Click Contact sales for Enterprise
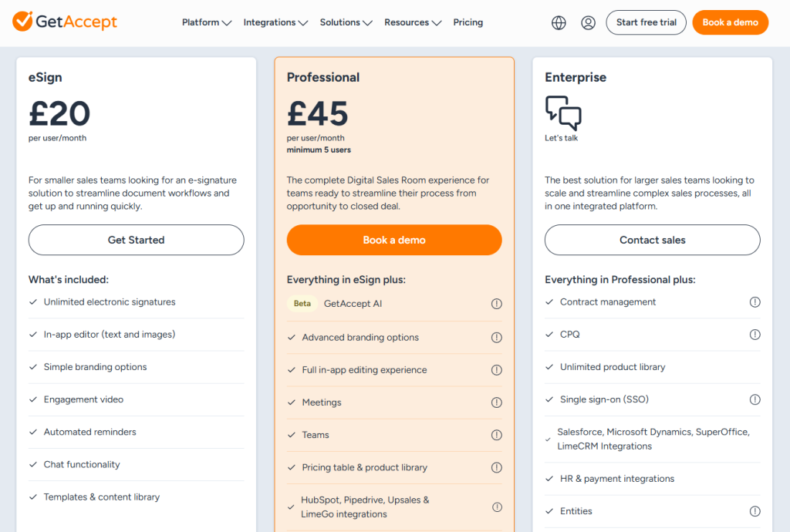The width and height of the screenshot is (790, 532). click(653, 240)
